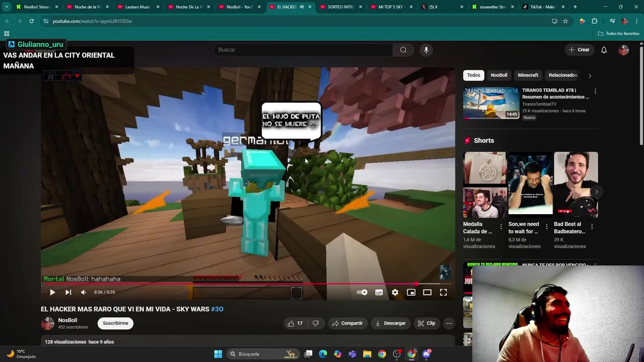Viewport: 644px width, 362px height.
Task: Open Microsoft Teams from the taskbar
Action: (x=352, y=354)
